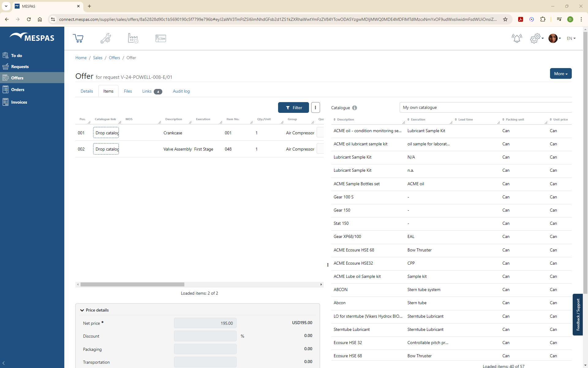Go to Offers breadcrumb
The height and width of the screenshot is (368, 588).
[x=115, y=58]
